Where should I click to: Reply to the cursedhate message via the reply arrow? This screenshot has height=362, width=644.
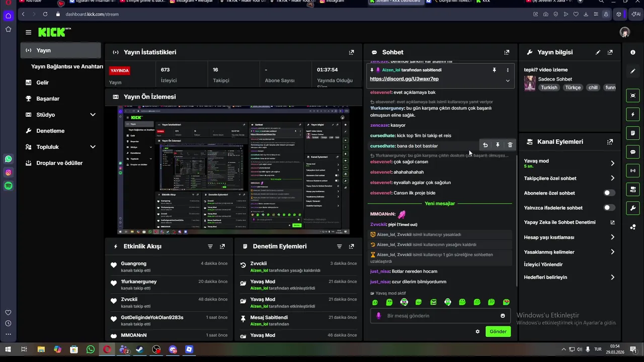485,145
